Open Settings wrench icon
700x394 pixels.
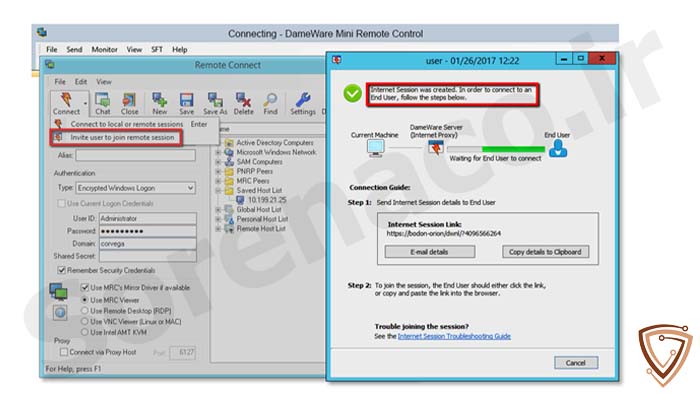pyautogui.click(x=303, y=99)
